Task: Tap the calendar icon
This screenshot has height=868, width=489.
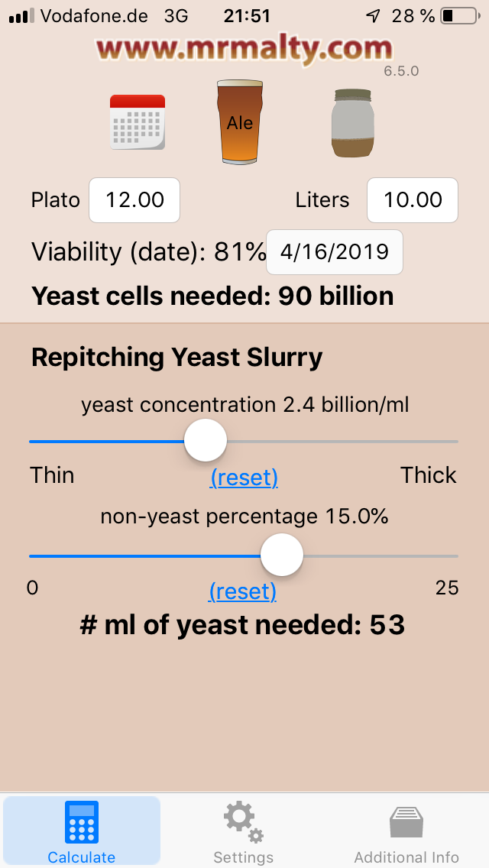Action: click(x=138, y=121)
